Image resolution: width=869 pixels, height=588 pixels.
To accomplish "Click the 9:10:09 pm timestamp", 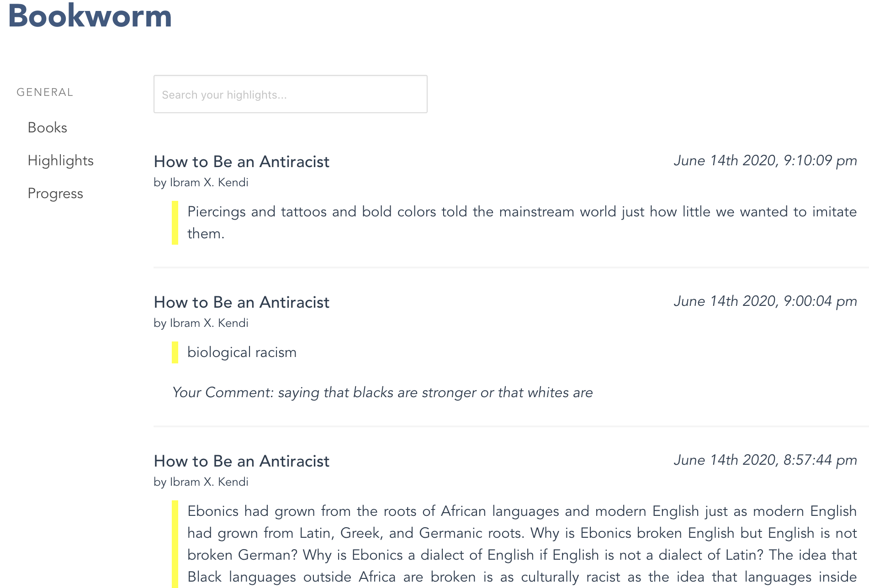I will click(765, 161).
